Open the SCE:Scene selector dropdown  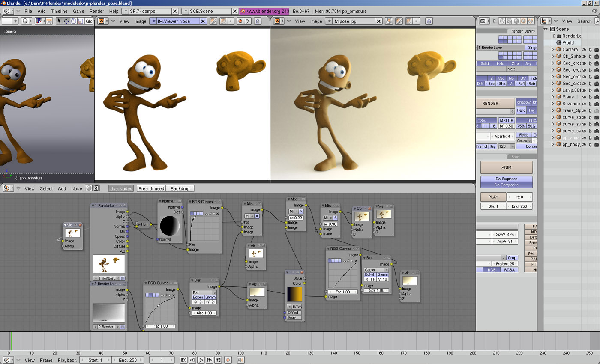click(185, 11)
